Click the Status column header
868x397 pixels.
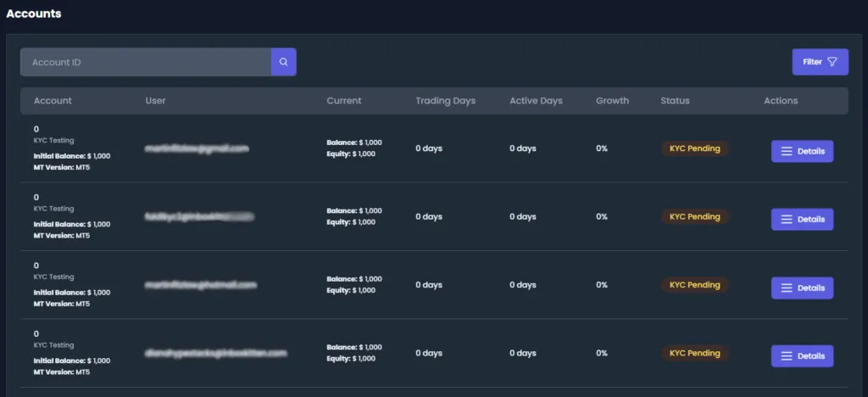click(675, 101)
